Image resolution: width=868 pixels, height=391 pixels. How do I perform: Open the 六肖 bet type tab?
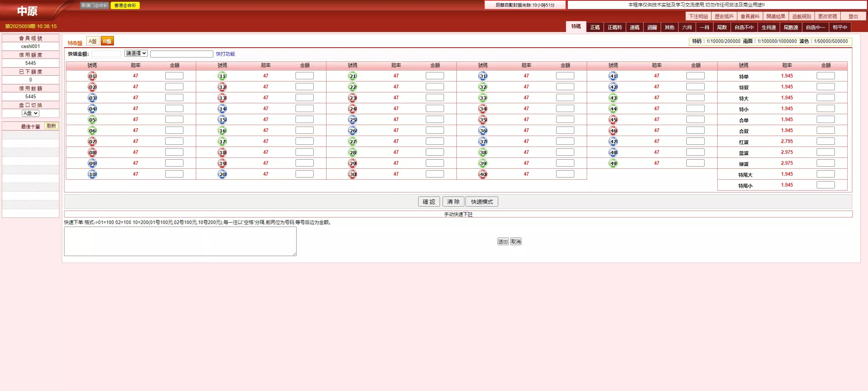click(687, 27)
